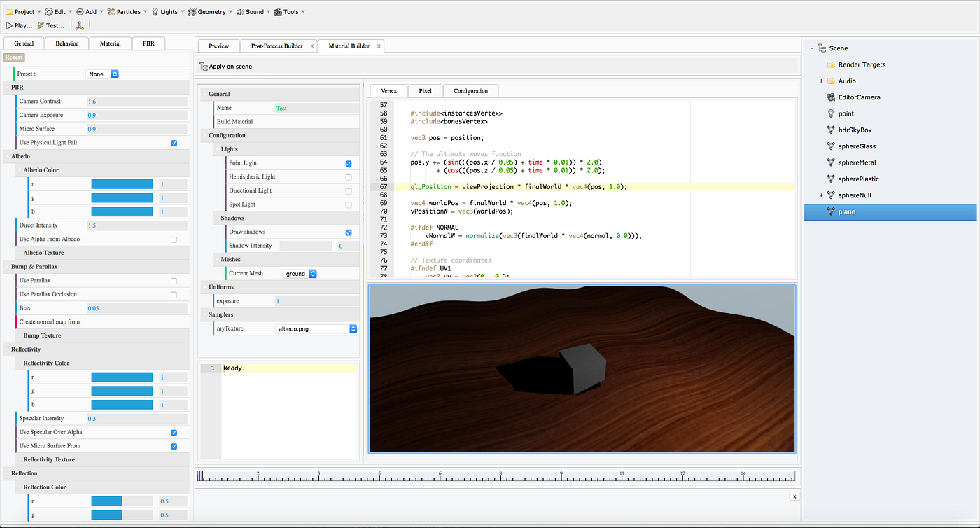Image resolution: width=980 pixels, height=528 pixels.
Task: Select the Geometry icon in the toolbar
Action: (190, 11)
